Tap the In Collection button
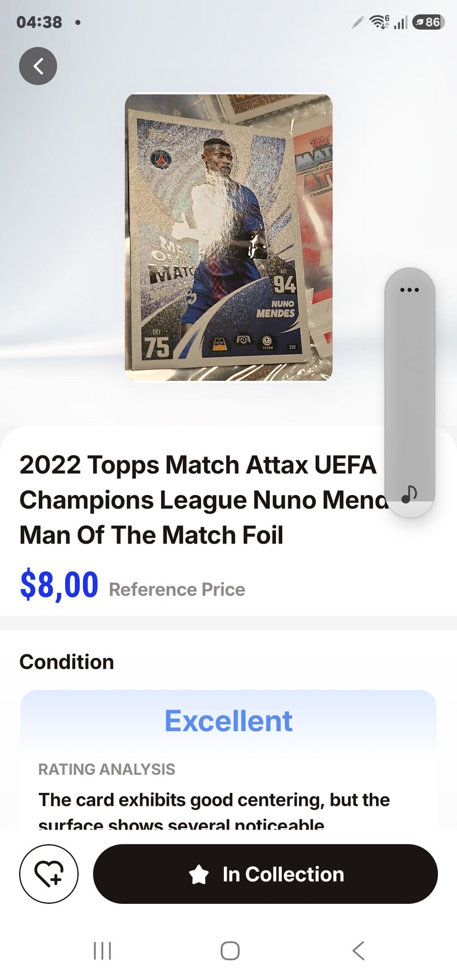Viewport: 457px width, 980px height. click(x=265, y=874)
